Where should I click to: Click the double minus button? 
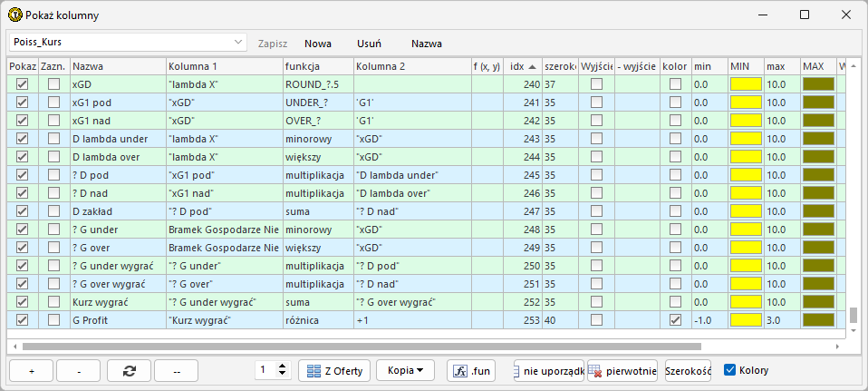(x=176, y=370)
